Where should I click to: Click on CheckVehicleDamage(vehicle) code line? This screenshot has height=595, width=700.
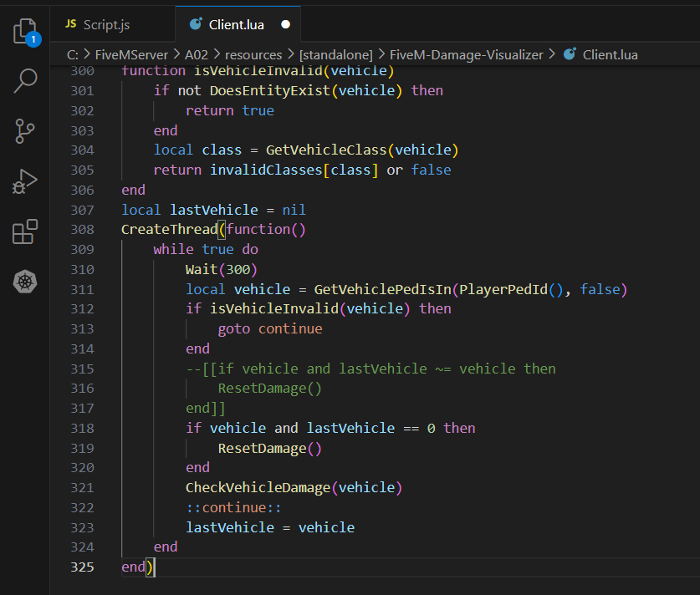(x=294, y=487)
